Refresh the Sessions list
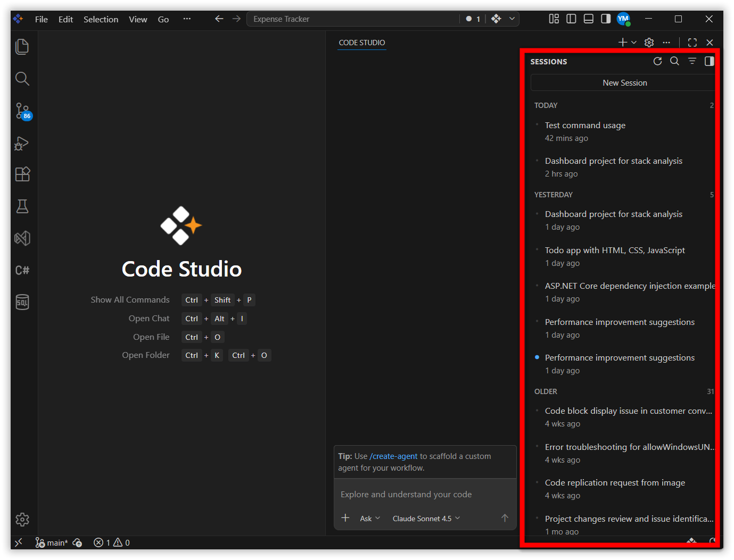 [658, 61]
